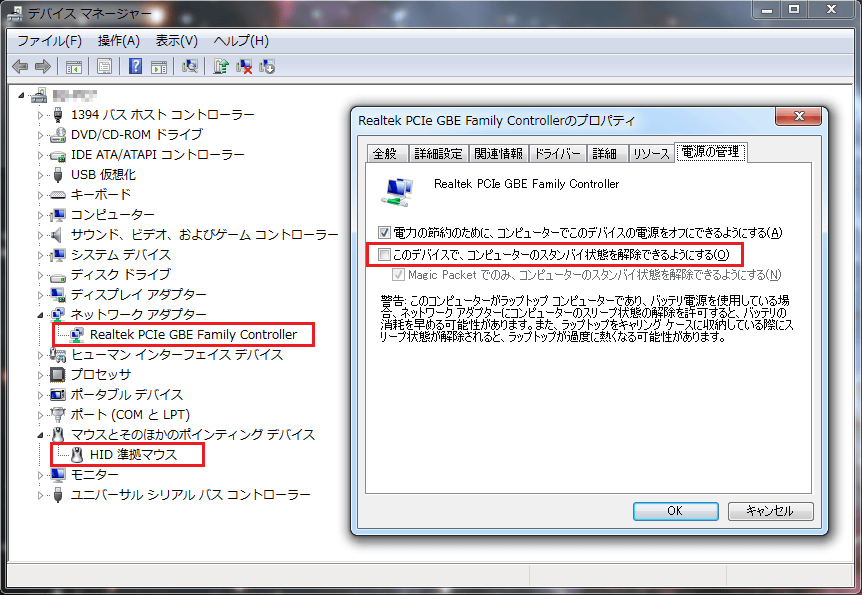Click the Update driver software toolbar icon
Viewport: 862px width, 595px height.
221,67
